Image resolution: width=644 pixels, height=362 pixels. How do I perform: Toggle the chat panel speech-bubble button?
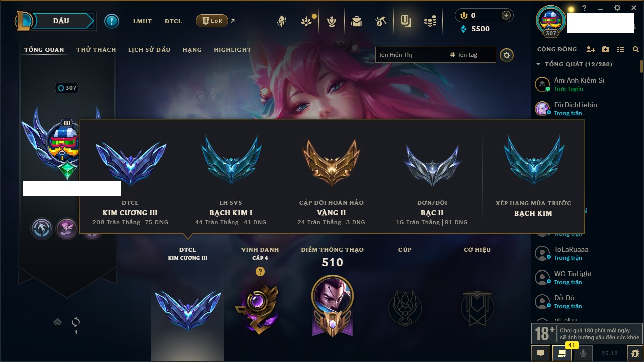tap(541, 353)
